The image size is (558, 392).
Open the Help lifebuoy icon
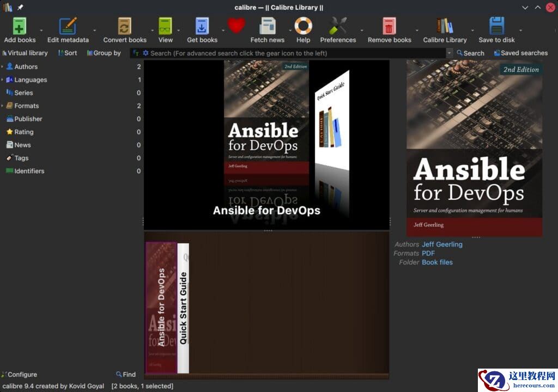[303, 26]
